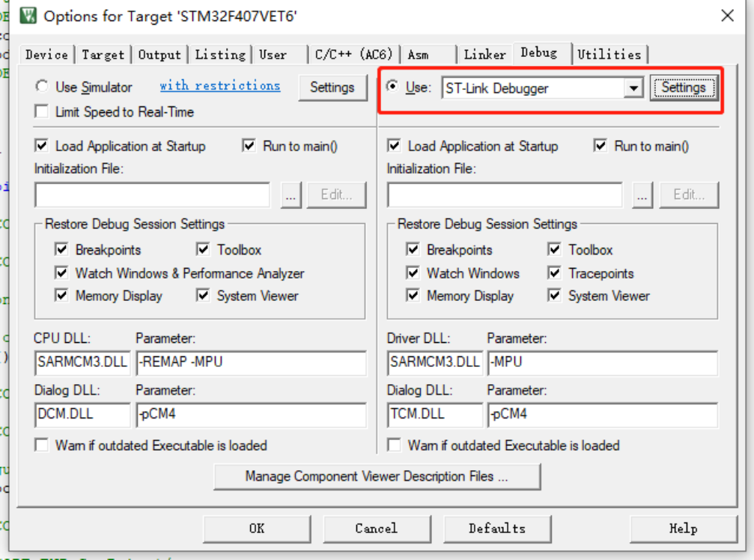
Task: Switch to the Target tab
Action: tap(103, 55)
